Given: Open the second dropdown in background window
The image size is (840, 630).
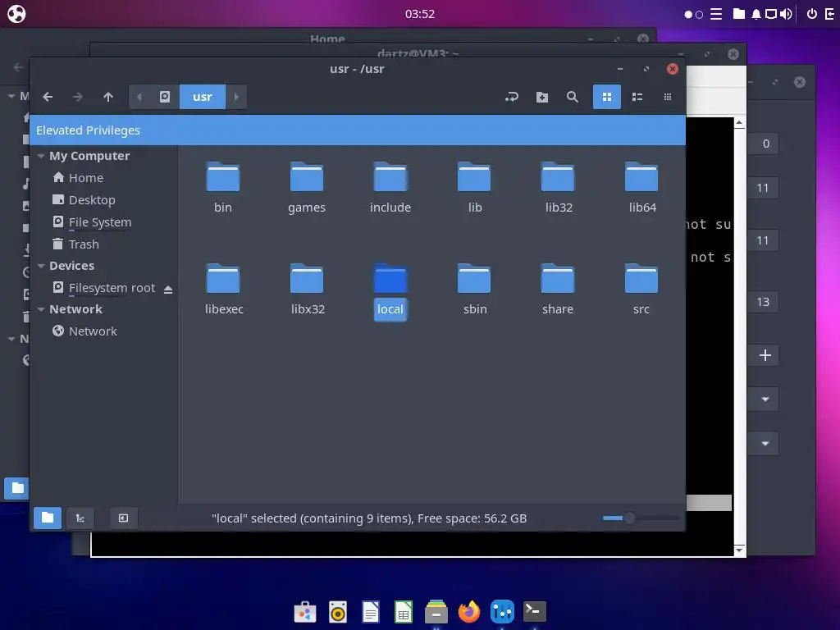Looking at the screenshot, I should [x=765, y=444].
